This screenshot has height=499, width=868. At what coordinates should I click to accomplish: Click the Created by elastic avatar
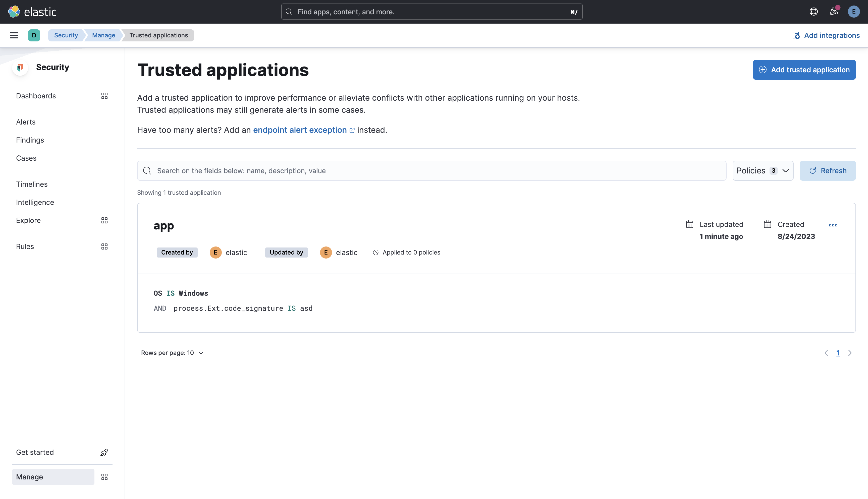[216, 253]
